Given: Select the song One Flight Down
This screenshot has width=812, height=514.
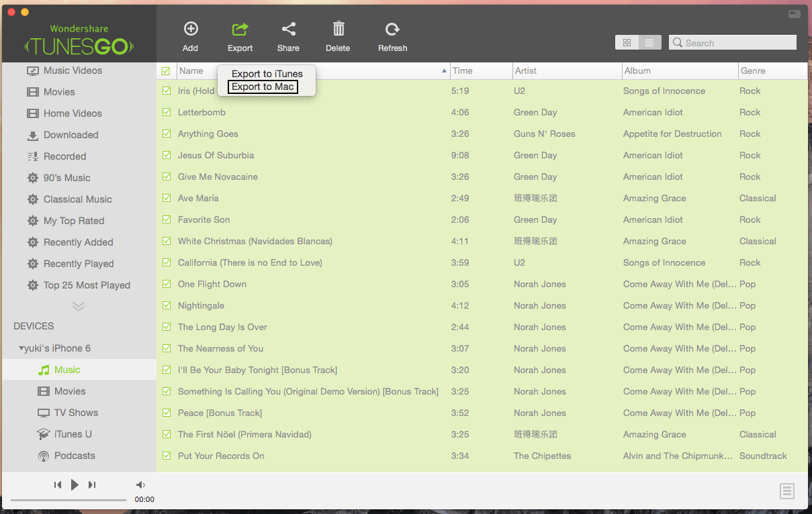Looking at the screenshot, I should 212,284.
